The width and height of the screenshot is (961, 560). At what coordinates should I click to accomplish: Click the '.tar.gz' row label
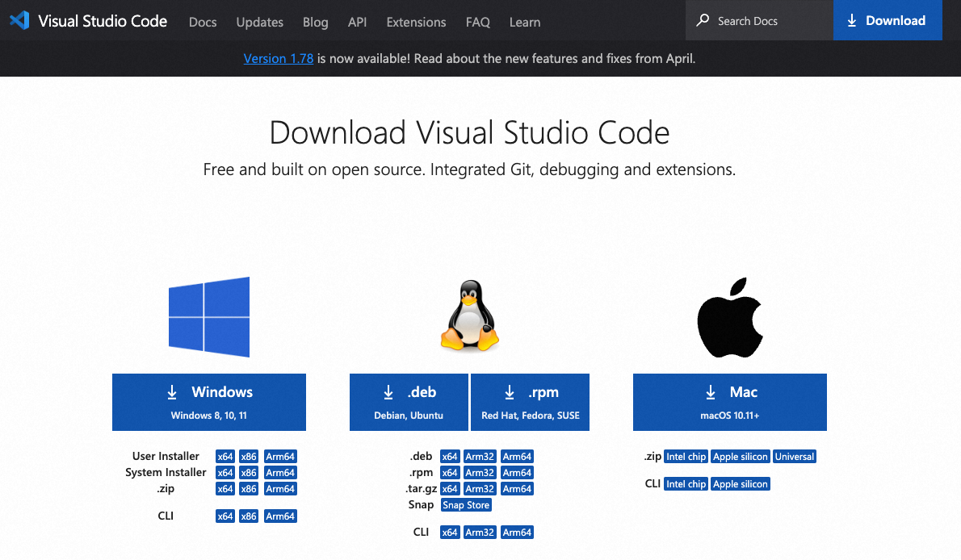(421, 489)
